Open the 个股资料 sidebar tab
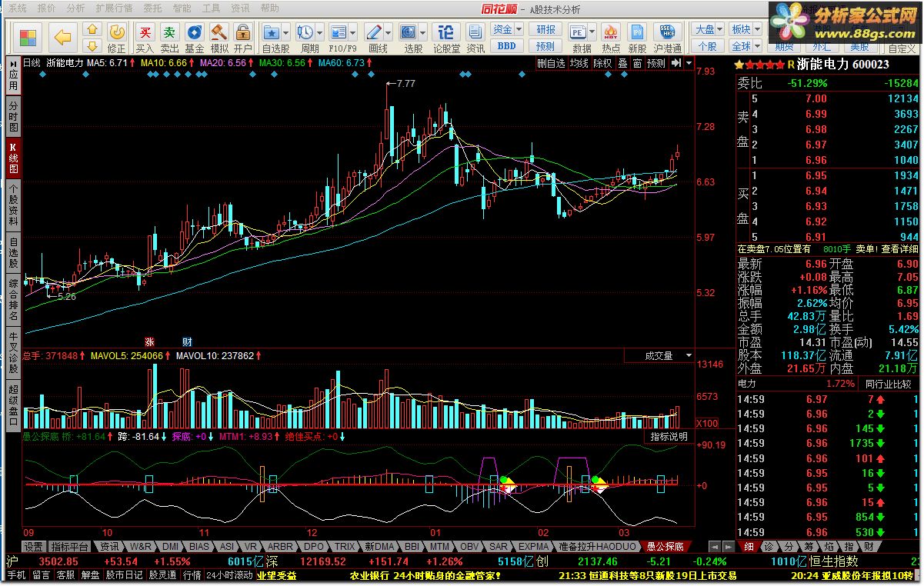Viewport: 924px width, 586px height. [13, 204]
